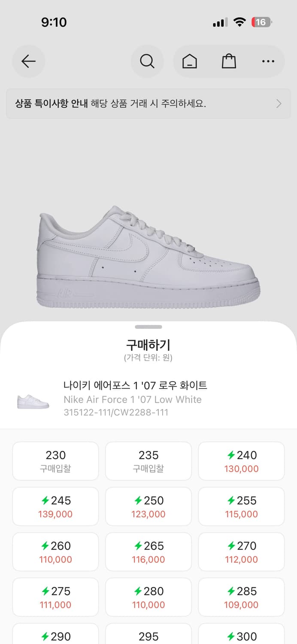The image size is (297, 644).
Task: Expand the 상품 특이사항 안내 notice banner
Action: pos(148,103)
